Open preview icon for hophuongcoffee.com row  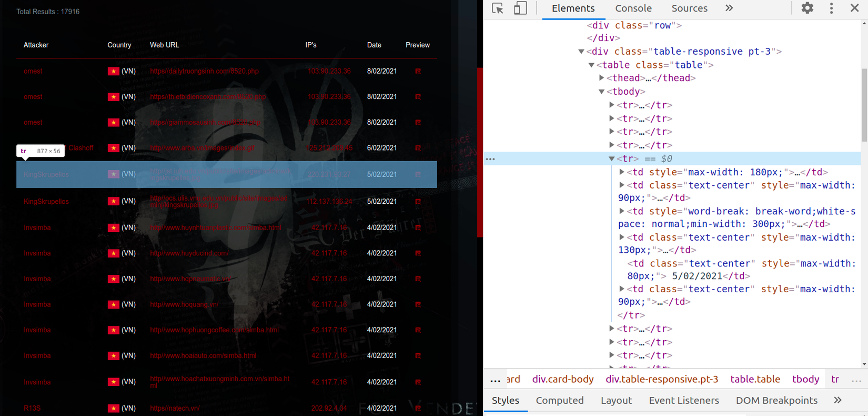[x=418, y=330]
